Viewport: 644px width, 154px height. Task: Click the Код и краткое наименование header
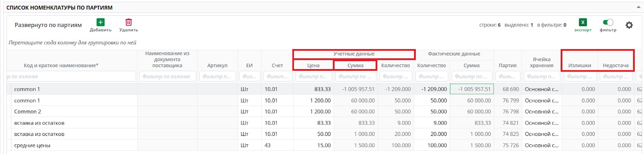tap(61, 65)
